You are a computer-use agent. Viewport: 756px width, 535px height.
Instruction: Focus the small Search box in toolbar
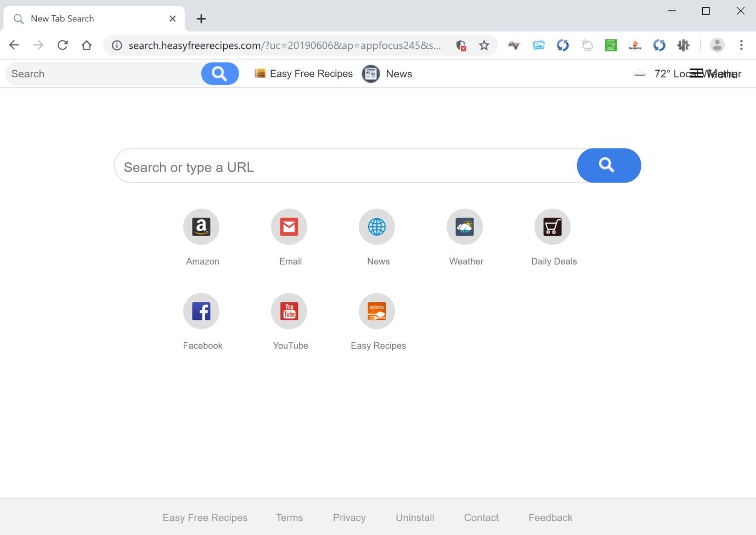click(103, 74)
